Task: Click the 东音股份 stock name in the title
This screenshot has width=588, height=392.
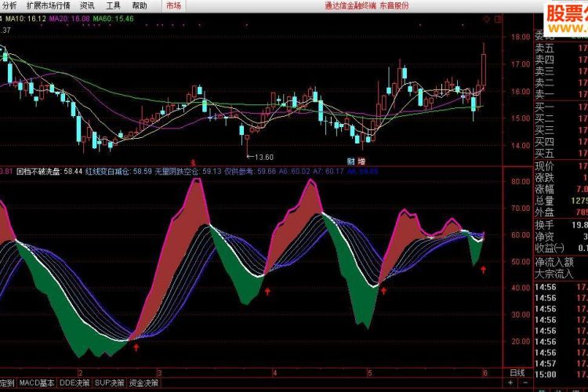Action: click(x=394, y=5)
